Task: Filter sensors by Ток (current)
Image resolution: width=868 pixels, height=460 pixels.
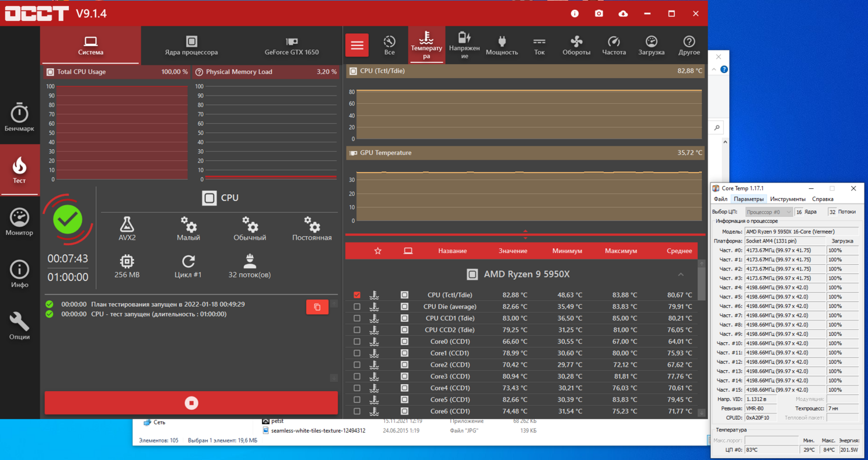Action: tap(539, 45)
